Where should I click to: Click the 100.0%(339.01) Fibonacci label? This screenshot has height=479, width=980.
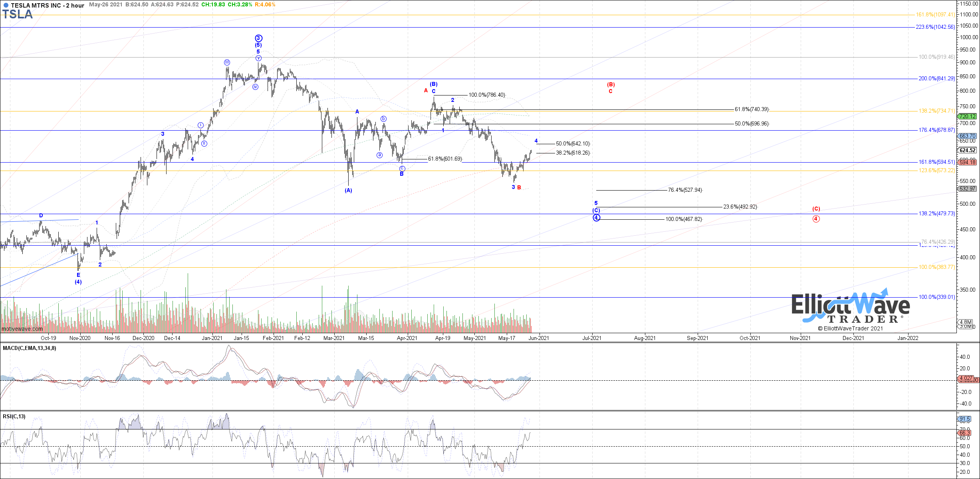937,297
